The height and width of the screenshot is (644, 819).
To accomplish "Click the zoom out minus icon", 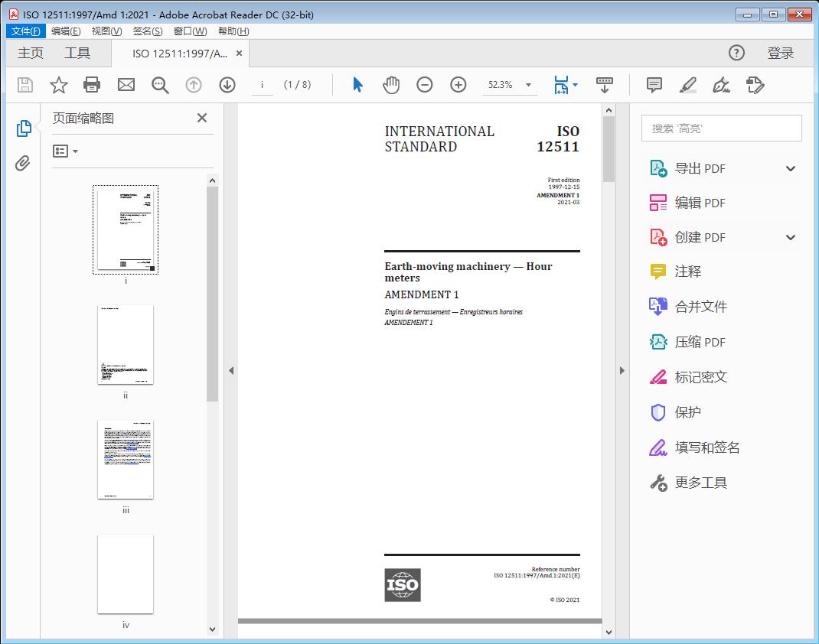I will pos(424,85).
